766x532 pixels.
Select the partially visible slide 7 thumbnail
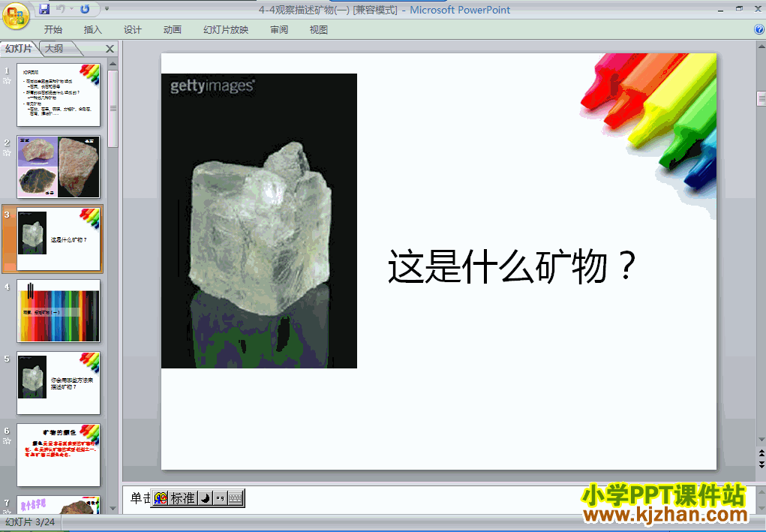(59, 505)
